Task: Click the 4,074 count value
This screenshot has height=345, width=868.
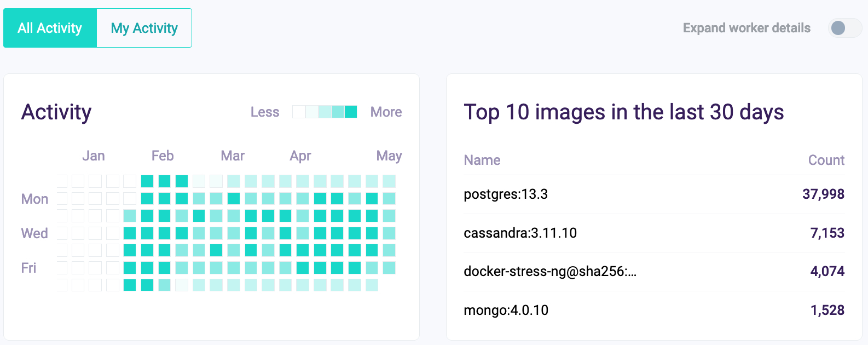Action: point(828,271)
